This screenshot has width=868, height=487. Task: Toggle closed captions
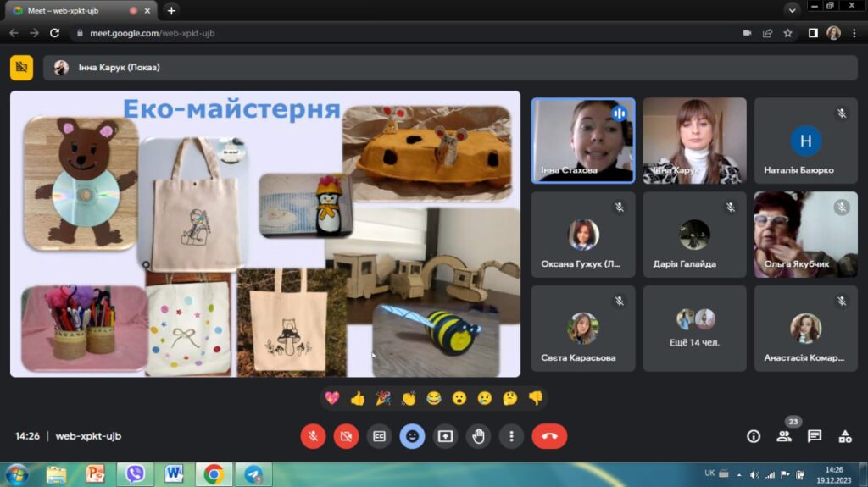click(x=380, y=436)
